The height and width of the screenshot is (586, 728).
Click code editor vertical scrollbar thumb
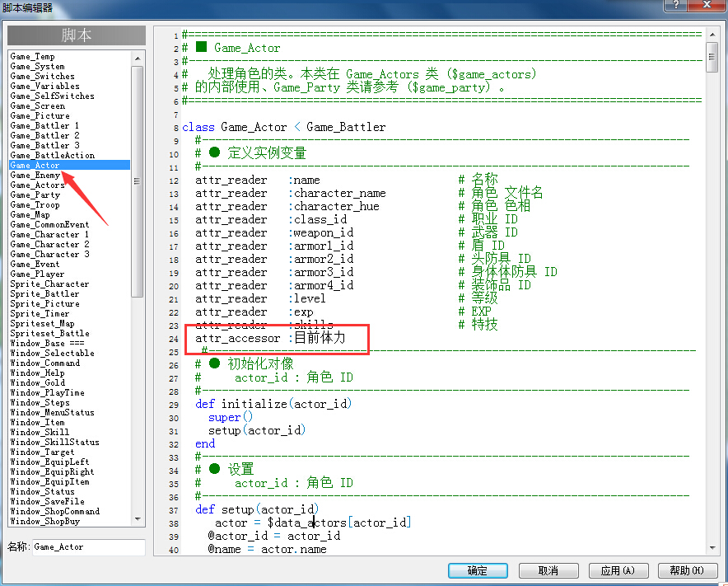712,57
